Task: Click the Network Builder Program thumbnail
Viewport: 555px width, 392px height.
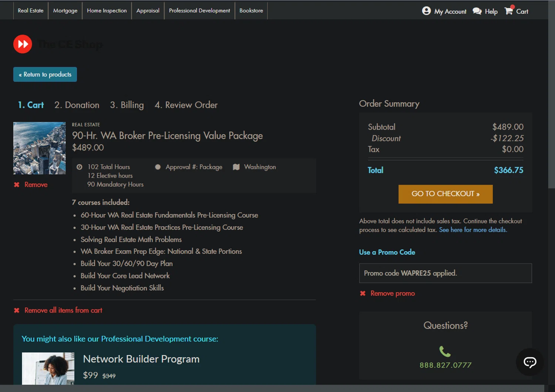Action: (x=48, y=368)
